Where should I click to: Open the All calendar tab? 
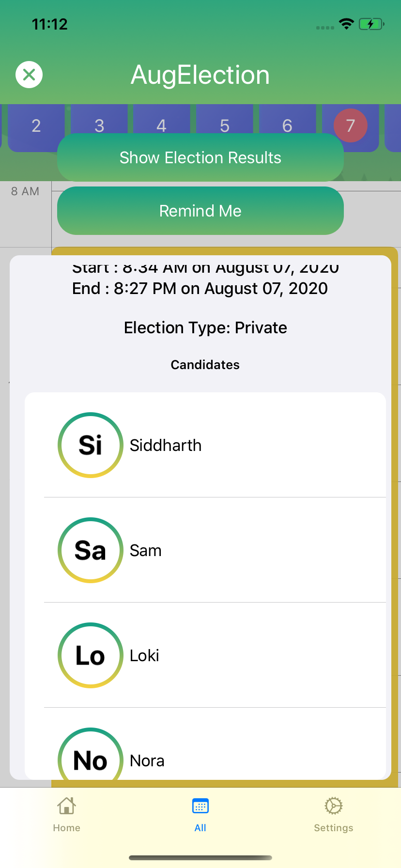coord(200,806)
